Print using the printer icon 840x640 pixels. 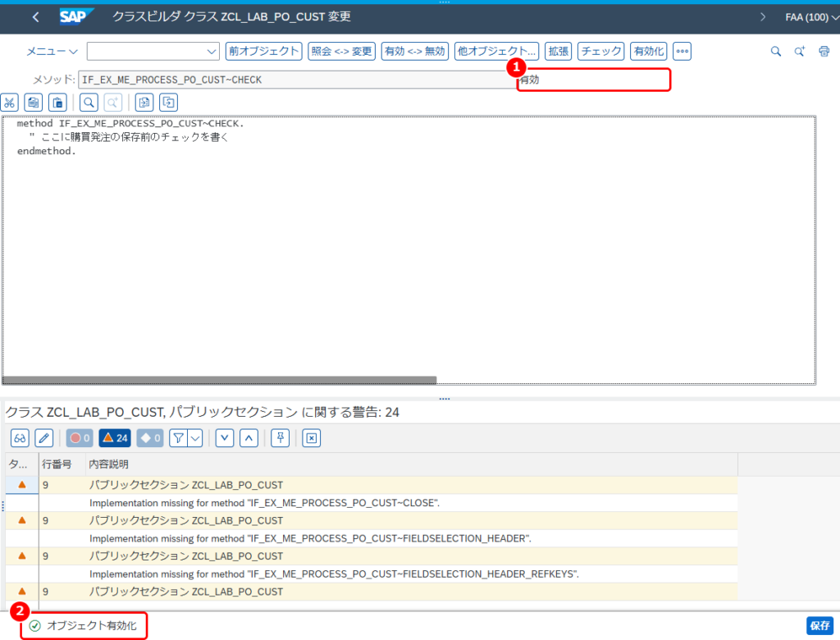tap(824, 52)
